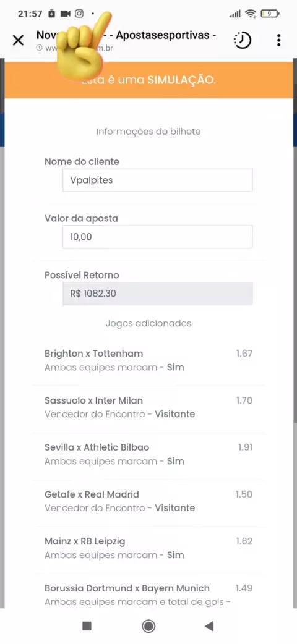Tap the Wi-Fi icon in status bar

[x=250, y=14]
